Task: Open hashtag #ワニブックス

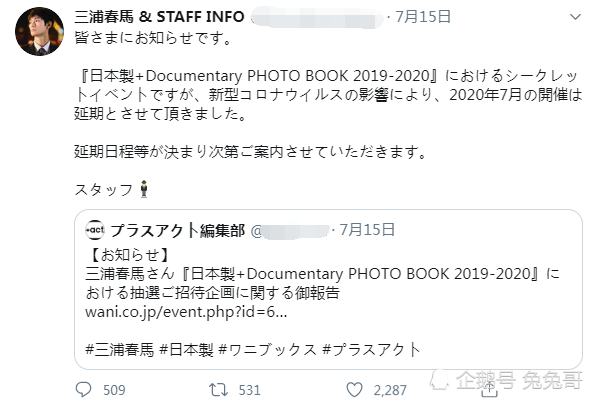Action: (268, 349)
